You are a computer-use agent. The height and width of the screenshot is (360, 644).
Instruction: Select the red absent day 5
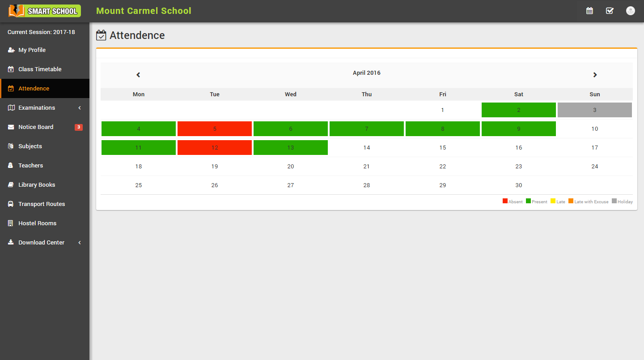pos(215,129)
